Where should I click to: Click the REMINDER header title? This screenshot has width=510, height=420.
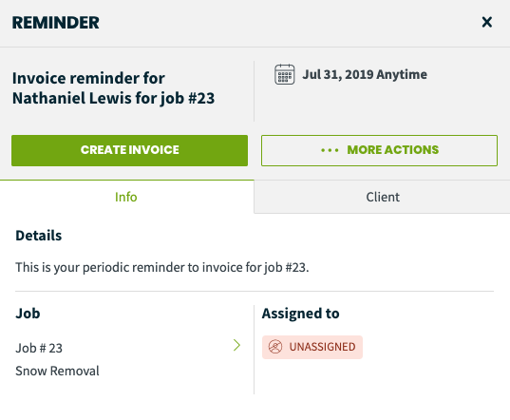coord(56,23)
